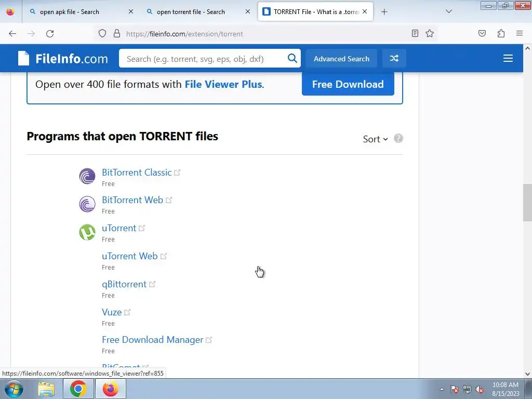Viewport: 532px width, 399px height.
Task: Click List all tabs chevron
Action: tap(448, 11)
